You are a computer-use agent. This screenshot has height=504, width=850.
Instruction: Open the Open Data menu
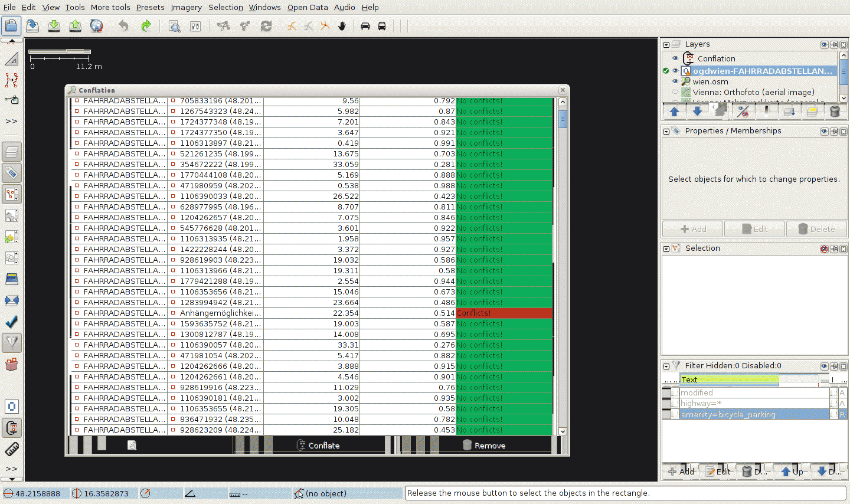pyautogui.click(x=307, y=7)
